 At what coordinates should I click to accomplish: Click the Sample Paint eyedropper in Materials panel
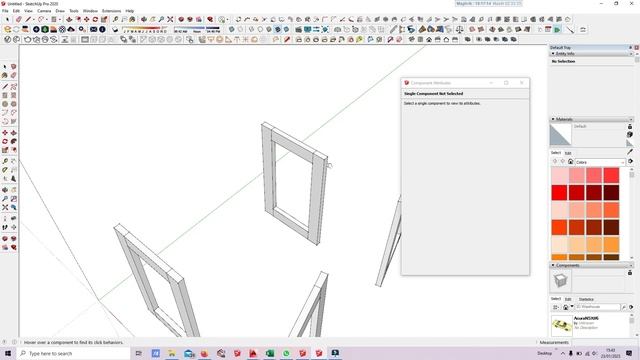pos(630,151)
